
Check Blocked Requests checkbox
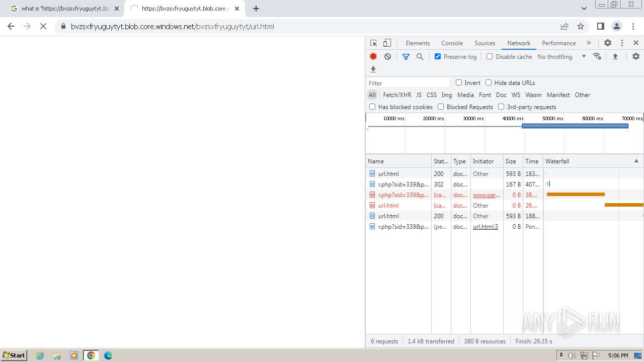pyautogui.click(x=441, y=107)
